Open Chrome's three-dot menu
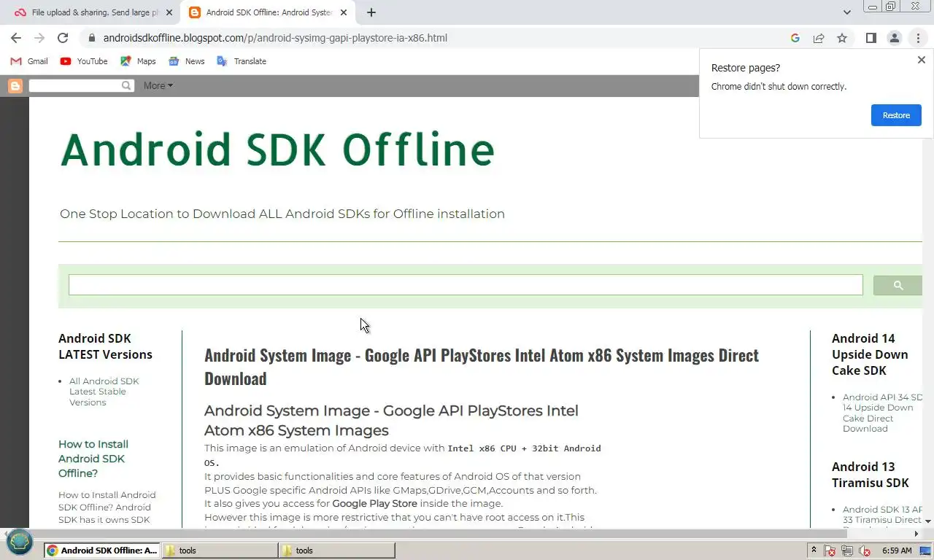The width and height of the screenshot is (934, 560). pos(918,38)
